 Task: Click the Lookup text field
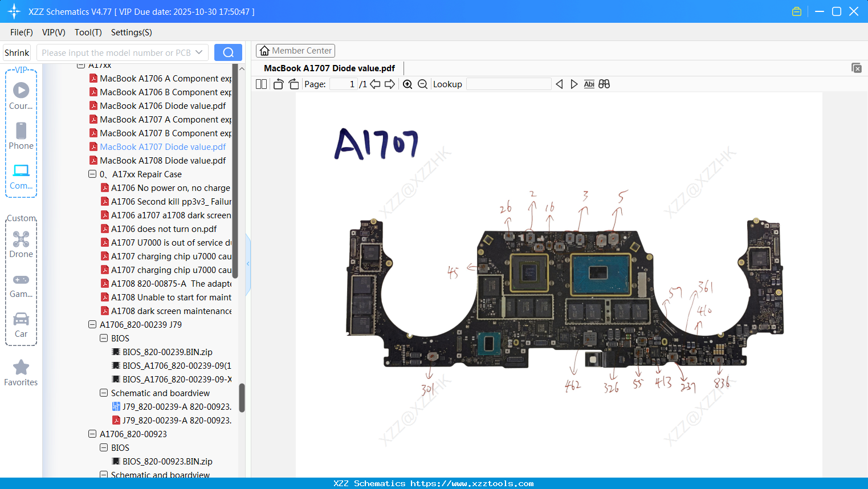[x=508, y=84]
